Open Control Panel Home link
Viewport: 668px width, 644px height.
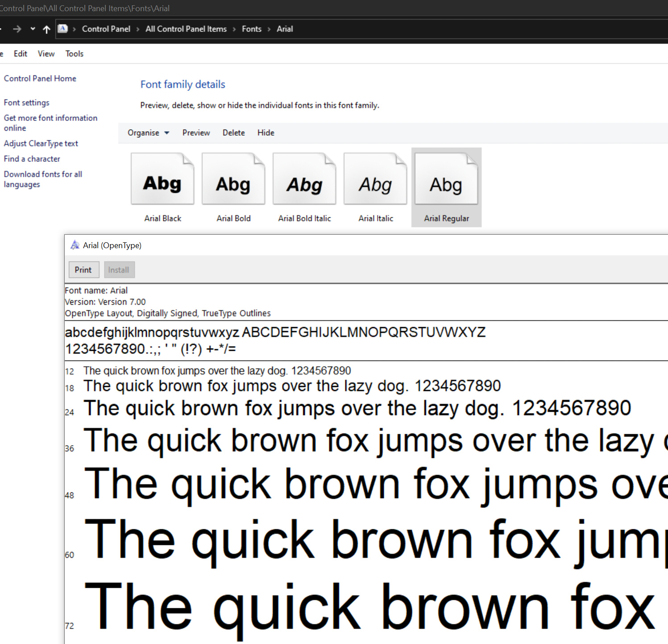point(40,79)
